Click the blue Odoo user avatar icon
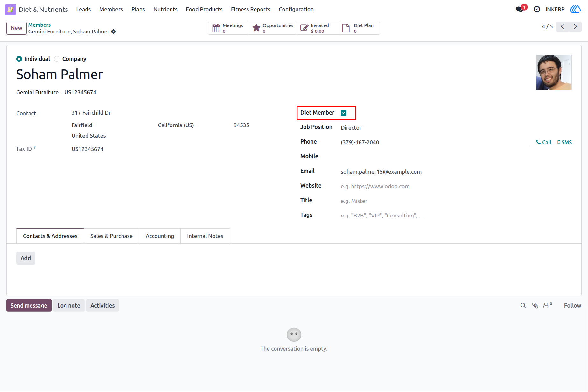This screenshot has width=588, height=392. pyautogui.click(x=575, y=9)
